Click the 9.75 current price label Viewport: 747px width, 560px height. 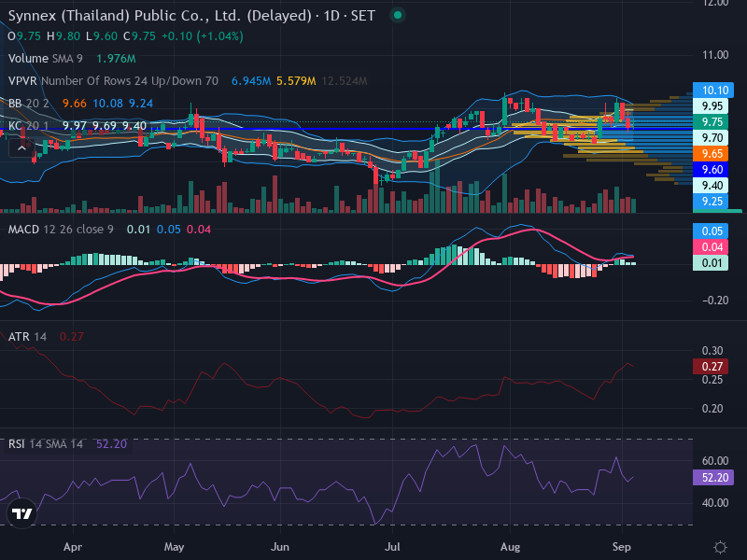[x=711, y=122]
